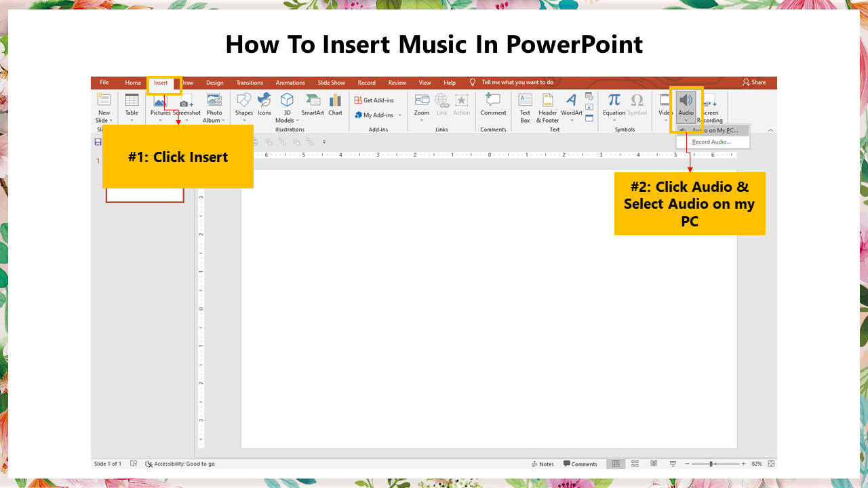This screenshot has height=488, width=868.
Task: Select the Shapes gallery icon
Action: [244, 100]
